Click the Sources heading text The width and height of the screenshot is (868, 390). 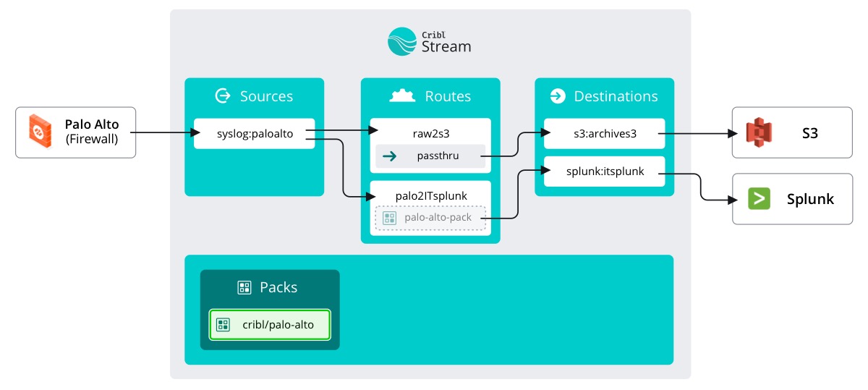266,96
